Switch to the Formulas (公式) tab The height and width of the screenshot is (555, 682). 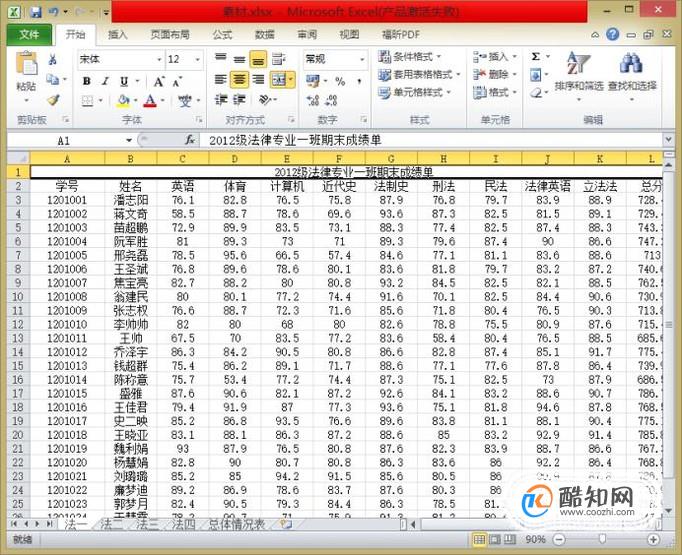click(222, 35)
